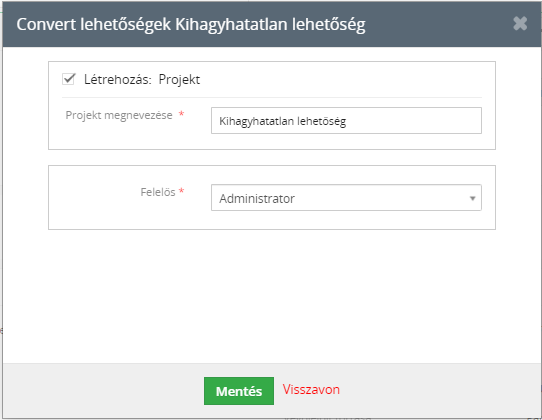Click the gray footer bar beside Mentés

pyautogui.click(x=104, y=391)
